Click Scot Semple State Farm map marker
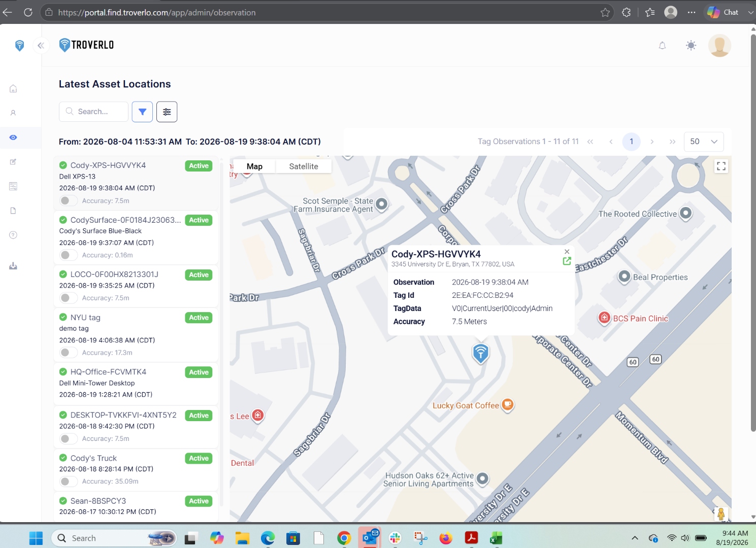This screenshot has height=548, width=756. (x=381, y=204)
